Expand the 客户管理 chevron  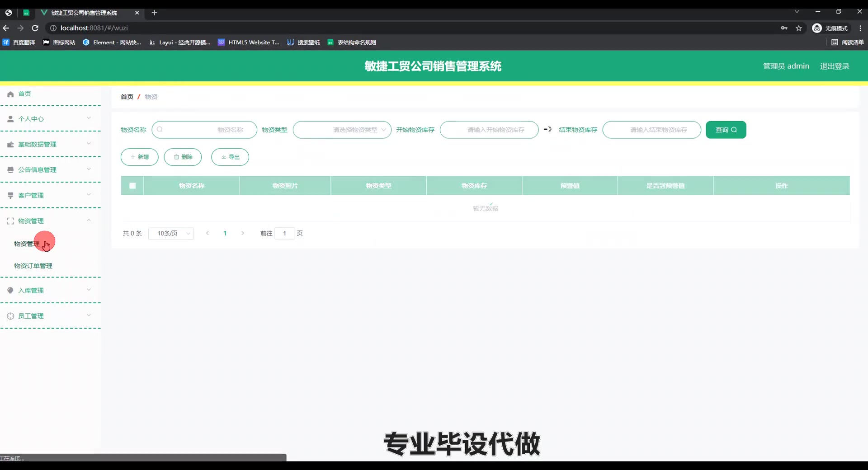coord(89,195)
